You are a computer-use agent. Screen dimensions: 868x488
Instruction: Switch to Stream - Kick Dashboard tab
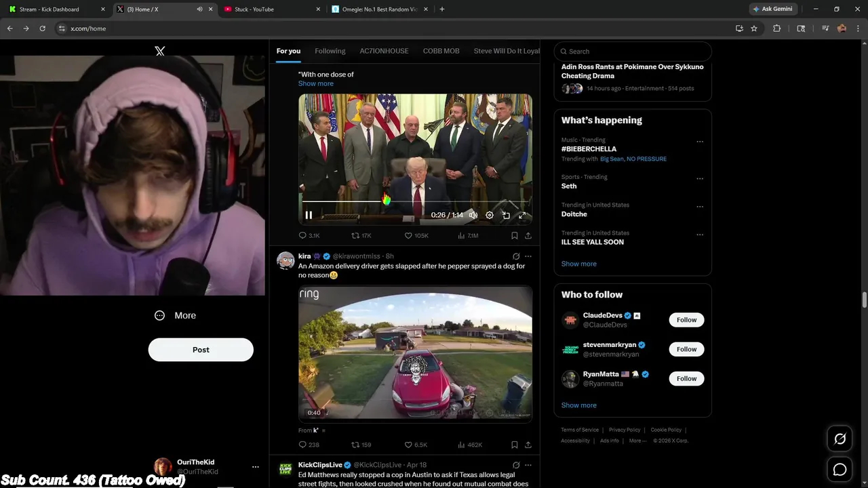58,9
